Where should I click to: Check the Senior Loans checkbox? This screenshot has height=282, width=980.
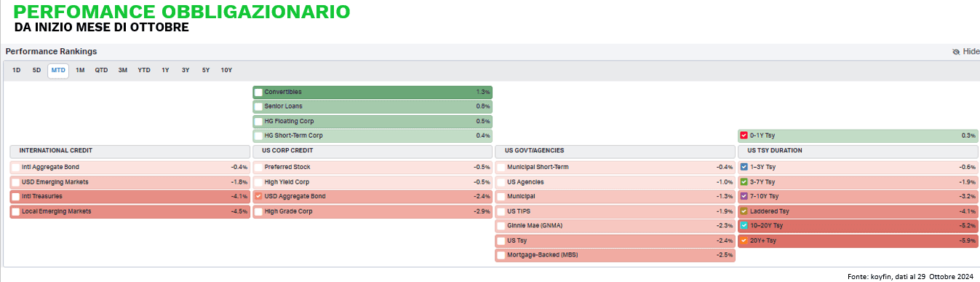coord(258,106)
